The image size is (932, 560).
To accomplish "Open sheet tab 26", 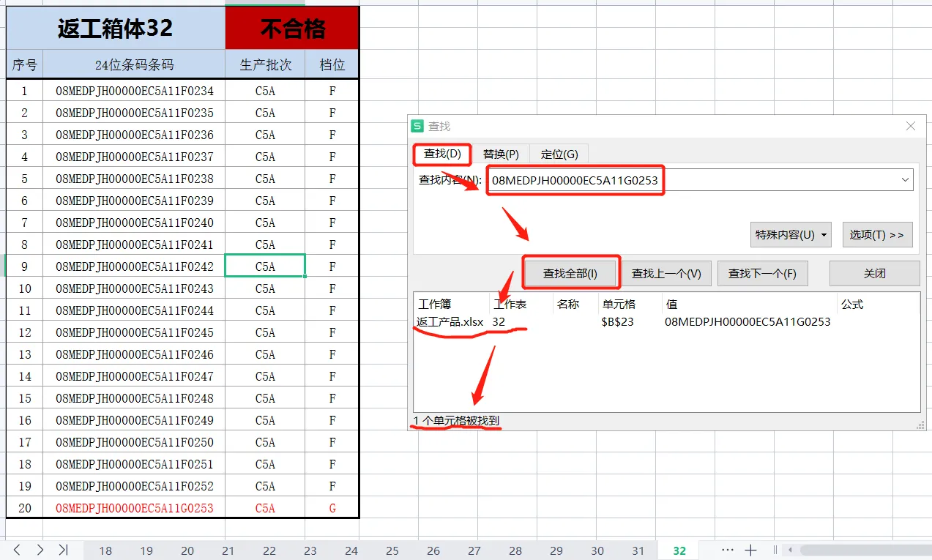I will 433,550.
